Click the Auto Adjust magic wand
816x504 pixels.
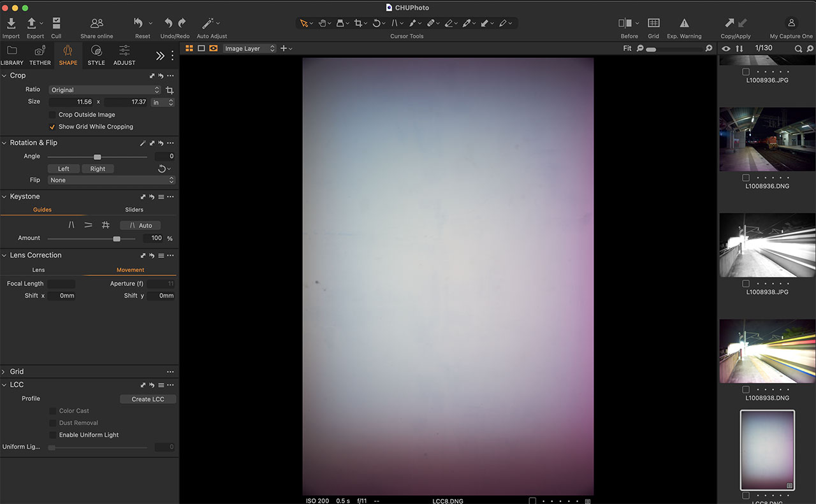(x=208, y=24)
